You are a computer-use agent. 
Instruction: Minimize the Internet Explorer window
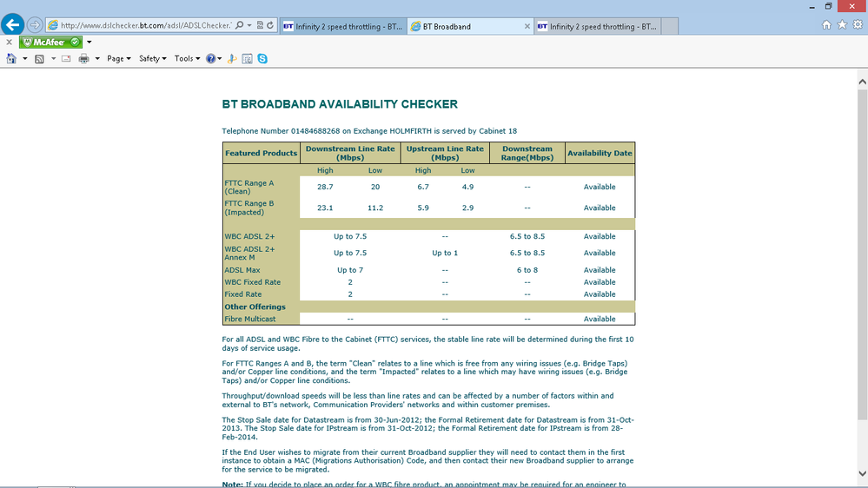(x=812, y=7)
